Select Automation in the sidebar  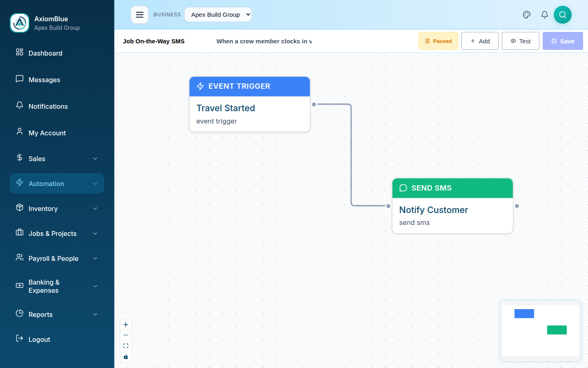[x=57, y=184]
